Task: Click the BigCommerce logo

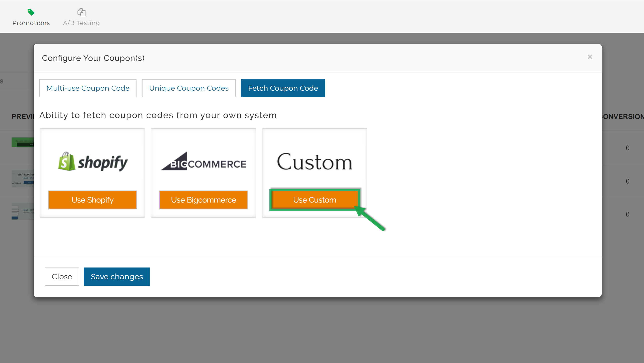Action: click(203, 162)
